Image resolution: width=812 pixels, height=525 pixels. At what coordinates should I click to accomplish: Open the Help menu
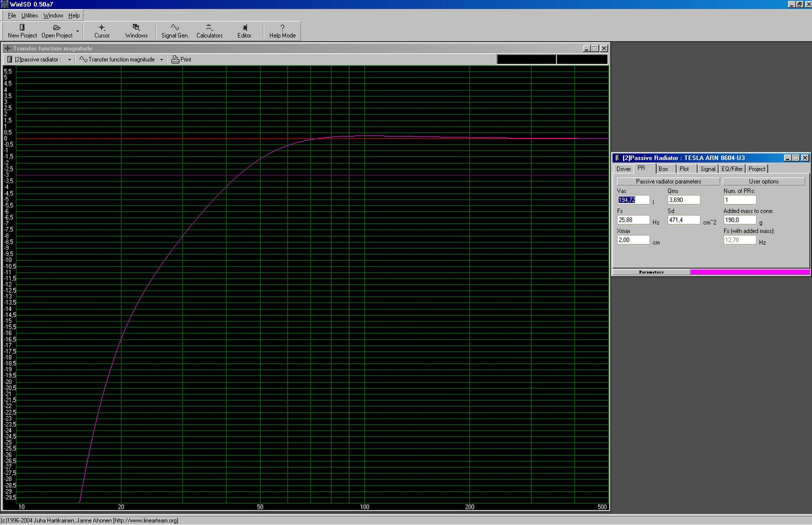click(74, 15)
